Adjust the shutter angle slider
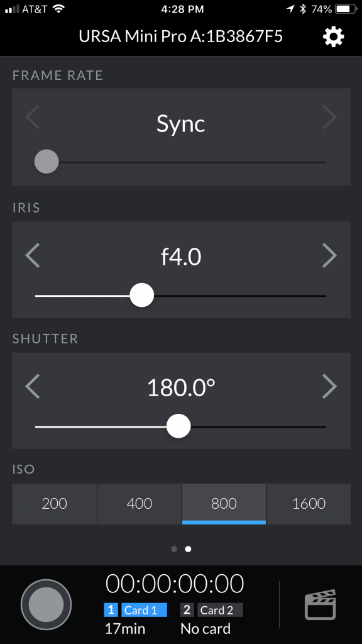The width and height of the screenshot is (362, 644). (178, 426)
